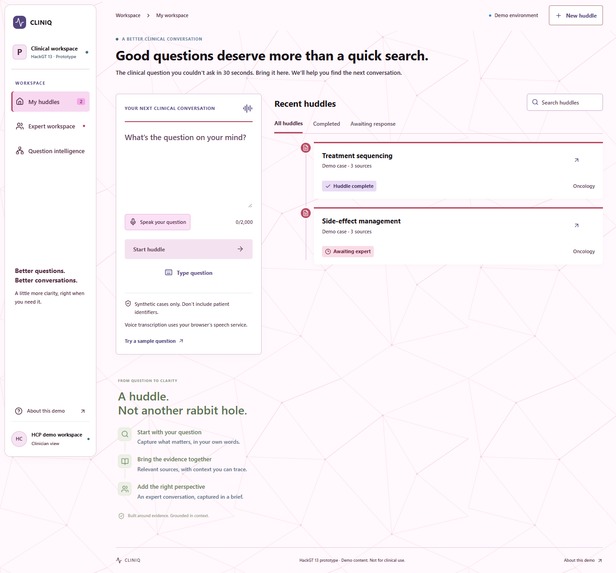
Task: Click the CLINIQ logo icon in sidebar
Action: coord(19,22)
